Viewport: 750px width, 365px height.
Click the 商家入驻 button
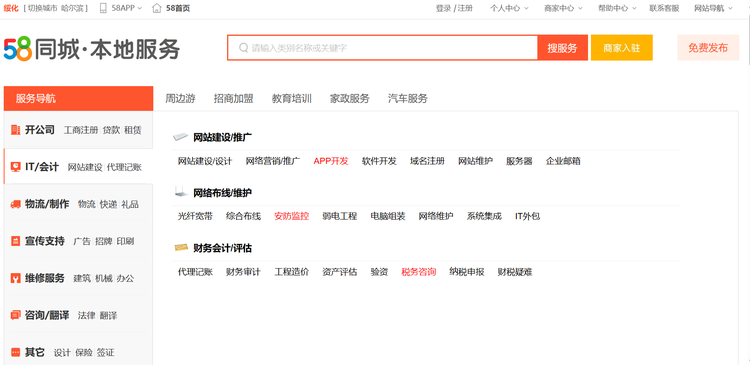(x=622, y=48)
